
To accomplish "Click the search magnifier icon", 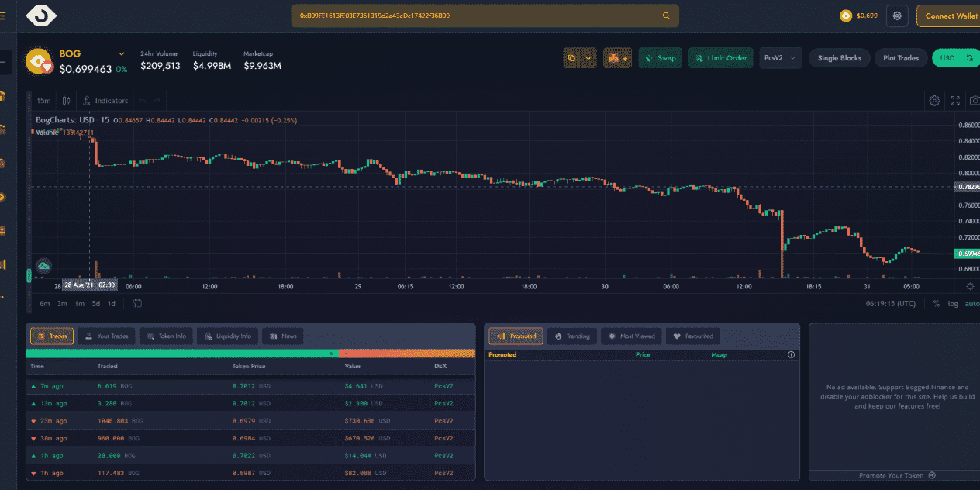I will click(x=666, y=16).
